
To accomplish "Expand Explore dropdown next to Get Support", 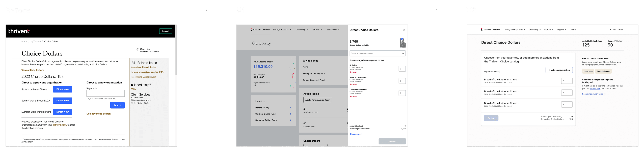I will [x=317, y=29].
